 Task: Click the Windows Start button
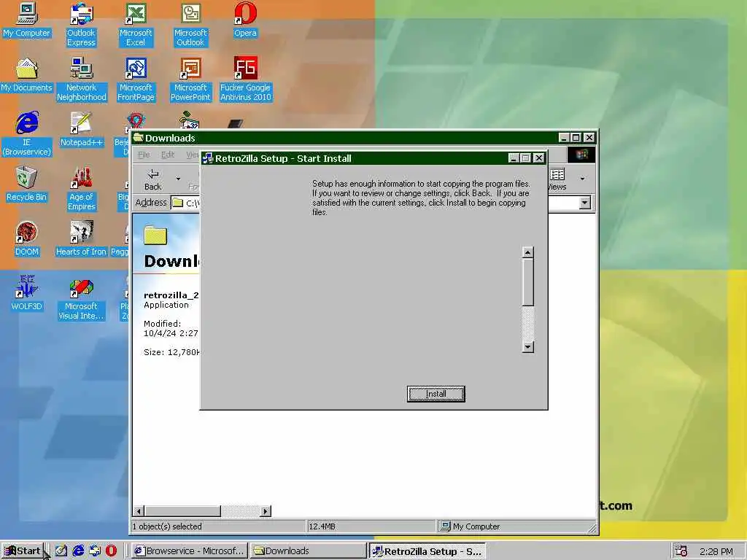(x=23, y=551)
